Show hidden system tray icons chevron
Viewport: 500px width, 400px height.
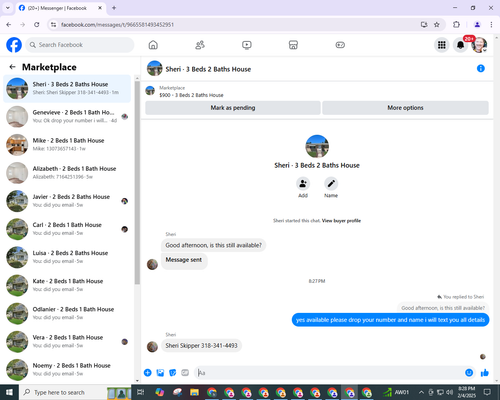tap(421, 392)
